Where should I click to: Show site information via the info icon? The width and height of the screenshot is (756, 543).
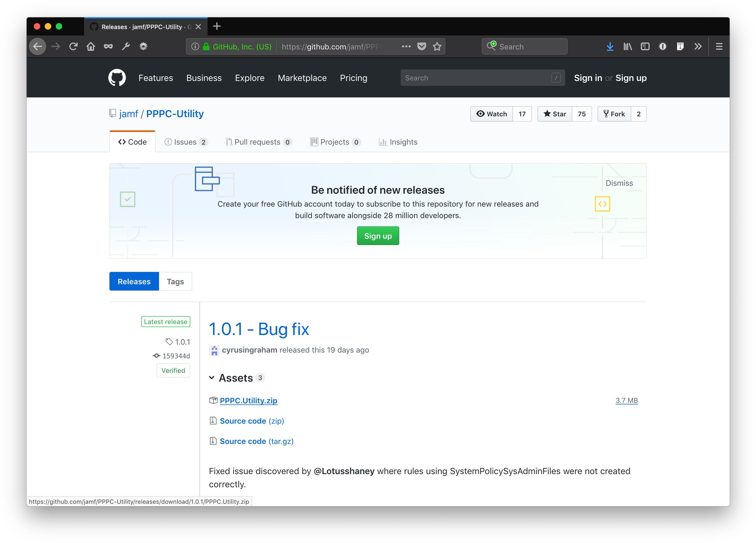tap(195, 46)
